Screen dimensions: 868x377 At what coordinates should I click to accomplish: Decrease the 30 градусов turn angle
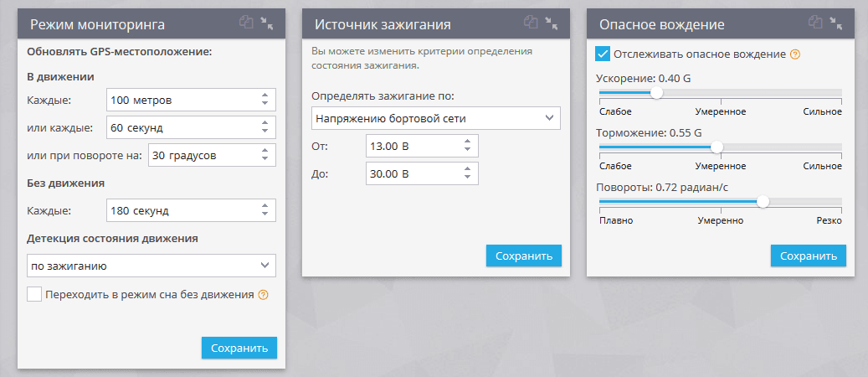point(265,160)
